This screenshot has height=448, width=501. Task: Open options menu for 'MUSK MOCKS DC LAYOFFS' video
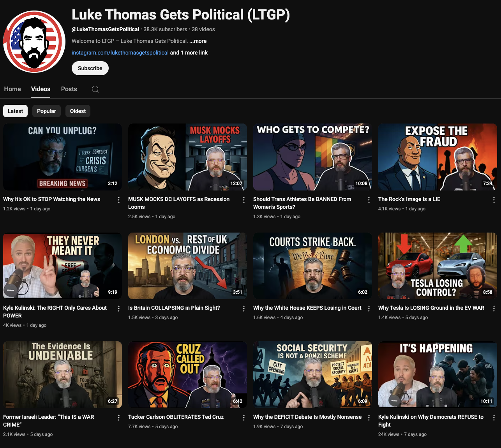(x=244, y=200)
